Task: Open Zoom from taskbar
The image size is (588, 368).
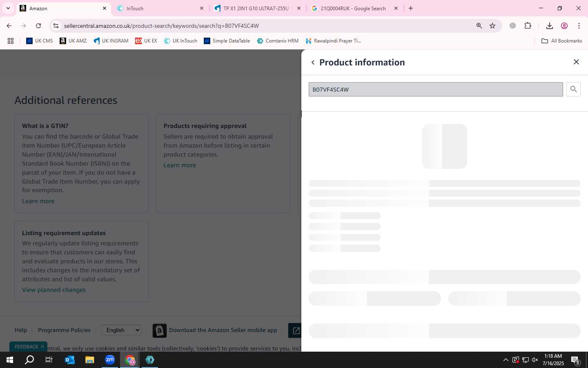Action: click(x=110, y=360)
